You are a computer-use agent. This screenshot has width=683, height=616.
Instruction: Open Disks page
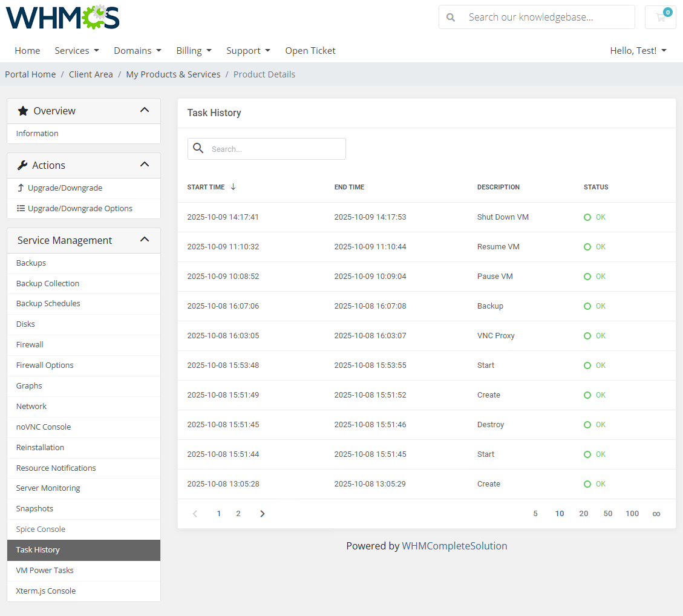83,324
